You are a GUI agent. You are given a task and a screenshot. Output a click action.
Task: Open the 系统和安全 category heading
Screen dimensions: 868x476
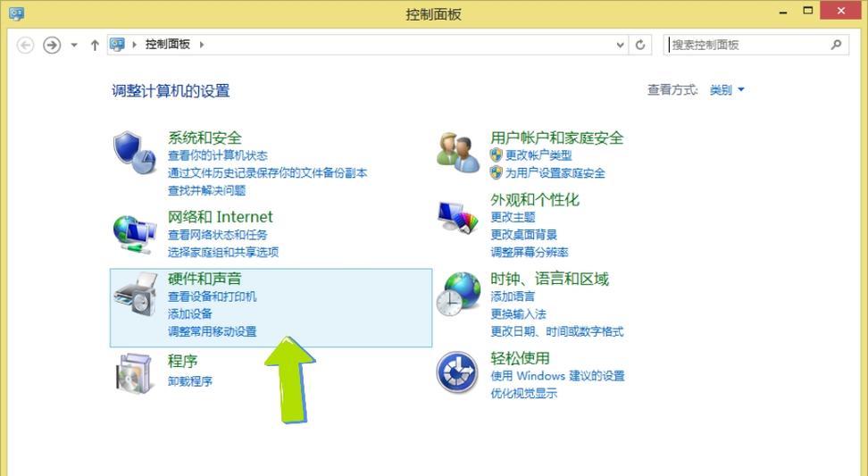coord(204,138)
